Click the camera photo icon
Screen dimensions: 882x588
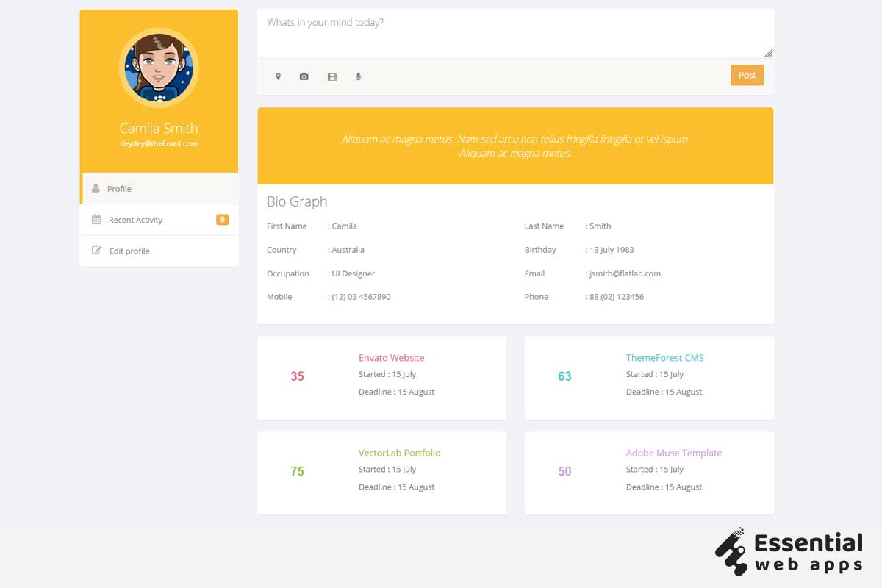coord(304,76)
